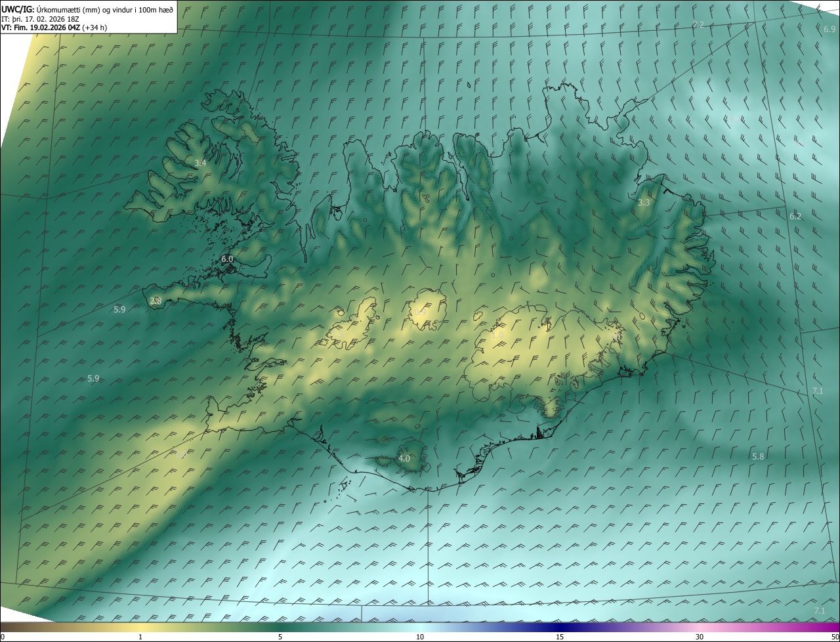Click the 30 tick on the color scale
Viewport: 840px width, 642px height.
point(700,637)
